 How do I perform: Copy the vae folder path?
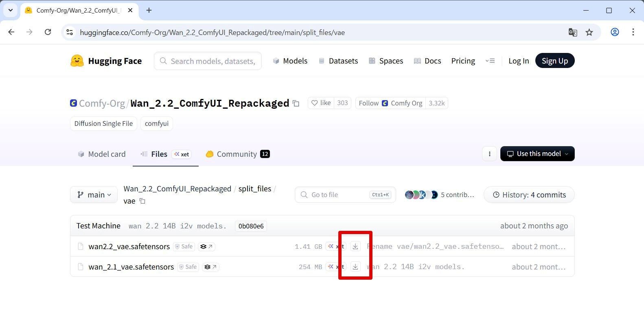[142, 201]
